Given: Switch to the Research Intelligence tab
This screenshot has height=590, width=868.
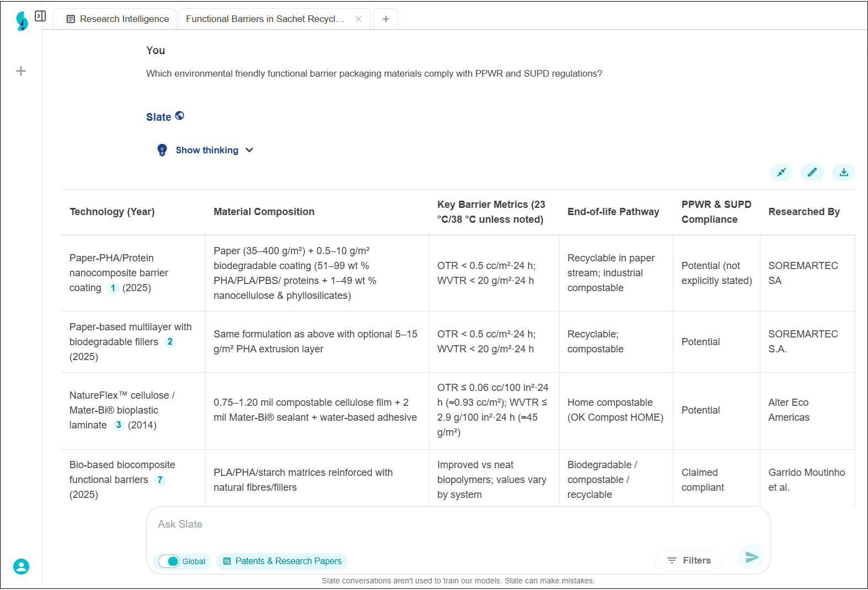Looking at the screenshot, I should 117,19.
